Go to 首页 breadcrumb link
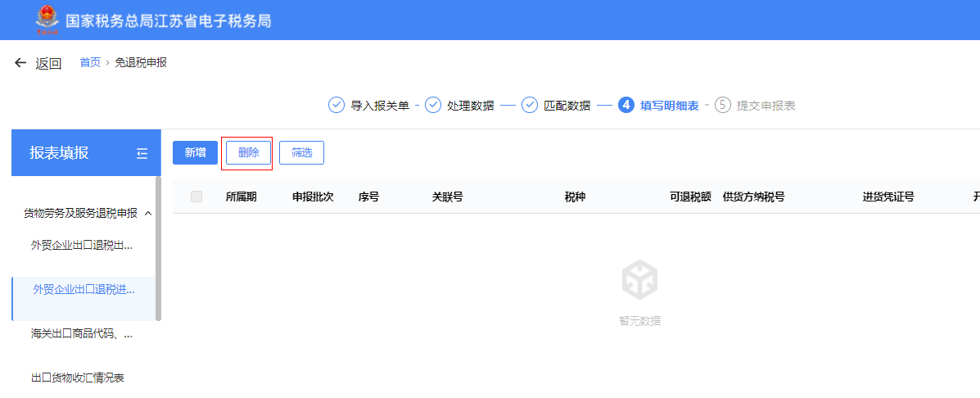The image size is (980, 398). [x=90, y=62]
